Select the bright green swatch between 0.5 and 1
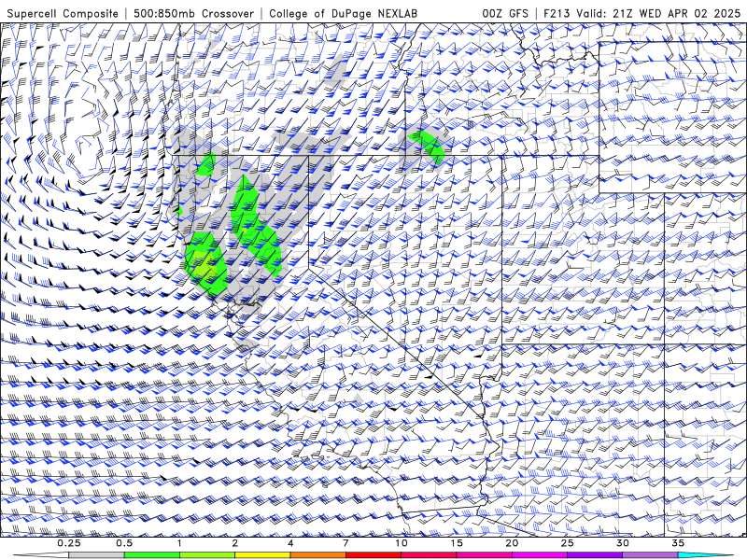 click(152, 555)
